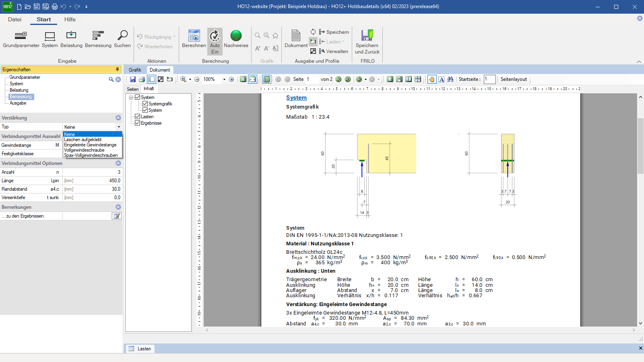Select the text selection tool
Screen dimensions: 644x362
pos(442,79)
